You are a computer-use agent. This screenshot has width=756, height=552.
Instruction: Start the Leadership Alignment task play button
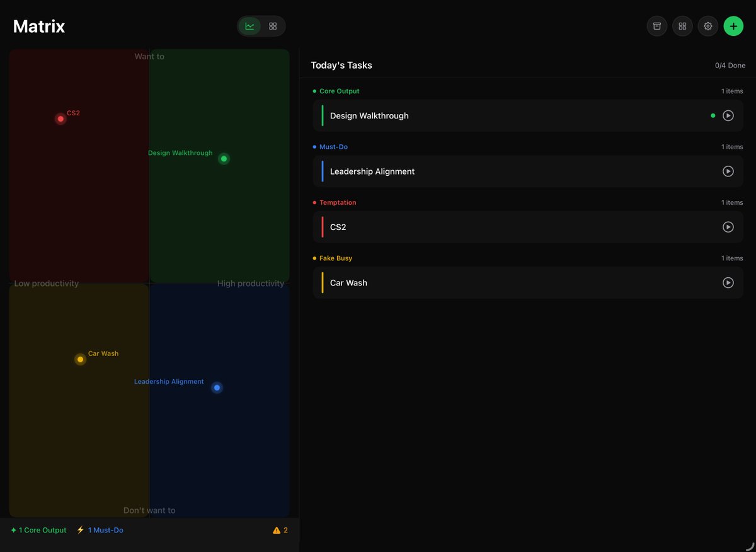click(728, 171)
